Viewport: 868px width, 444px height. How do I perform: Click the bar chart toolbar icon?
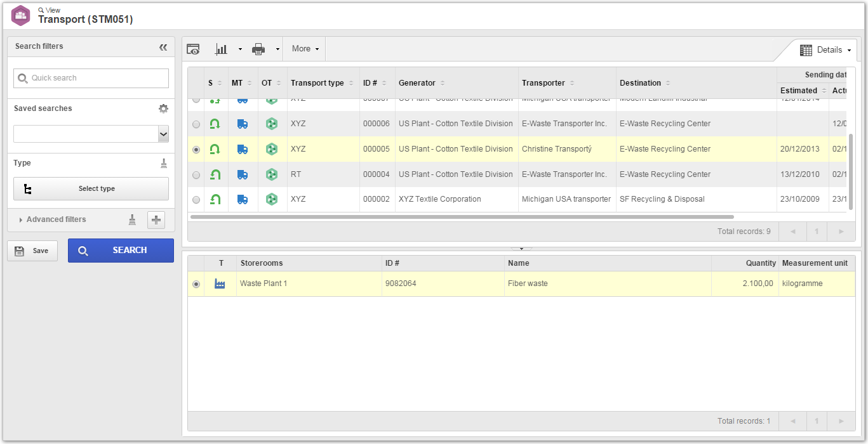pos(222,49)
